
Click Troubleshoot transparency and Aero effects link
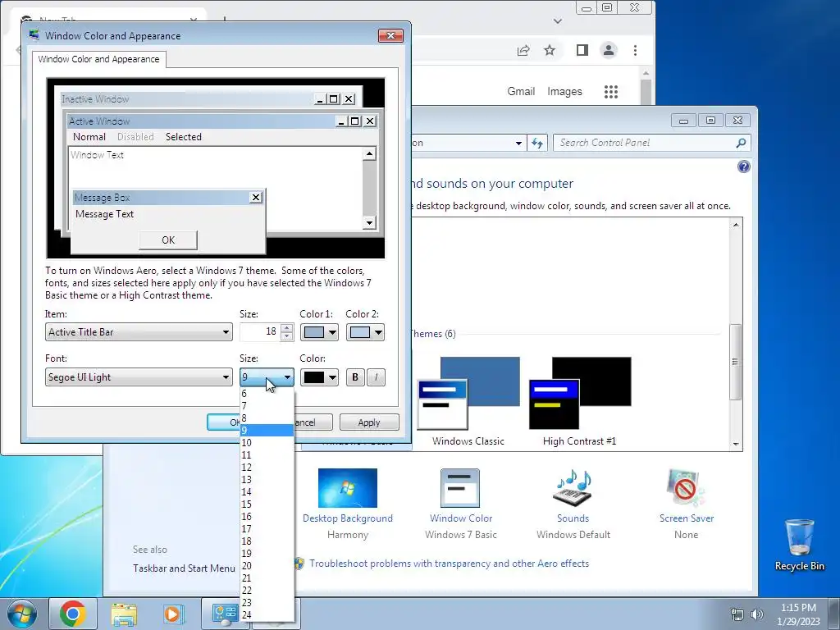[x=449, y=564]
